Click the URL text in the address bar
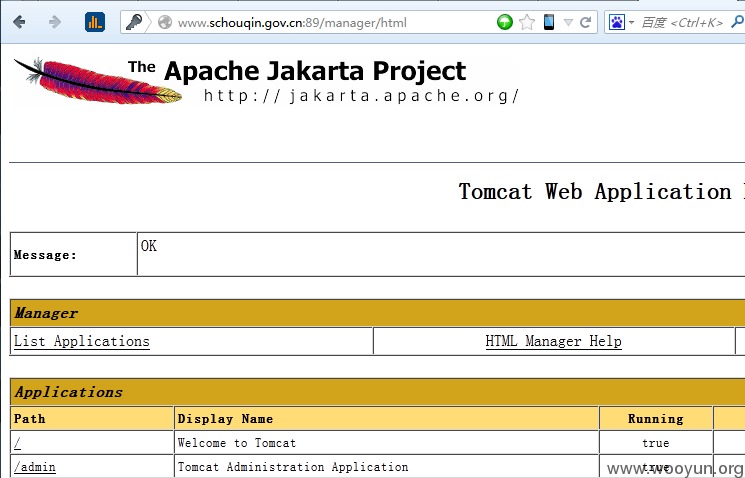Screen dimensions: 745x478 tap(292, 22)
